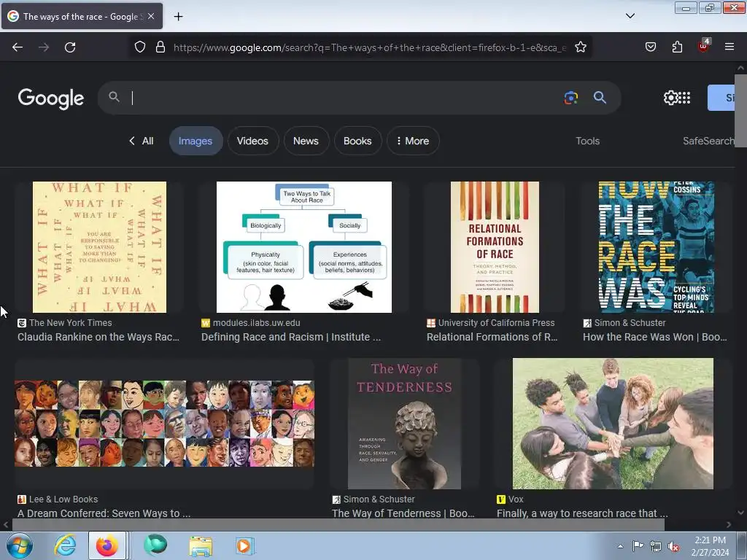
Task: Click the vertical page scrollbar thumb
Action: pyautogui.click(x=740, y=111)
